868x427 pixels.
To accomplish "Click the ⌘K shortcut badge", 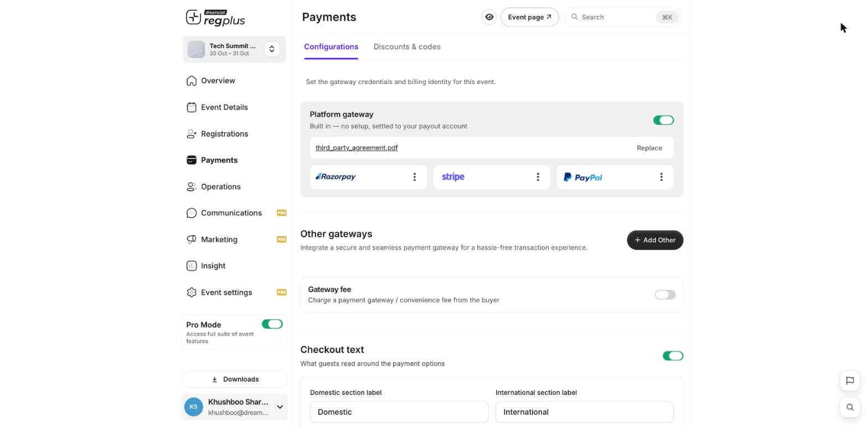I will pyautogui.click(x=667, y=17).
